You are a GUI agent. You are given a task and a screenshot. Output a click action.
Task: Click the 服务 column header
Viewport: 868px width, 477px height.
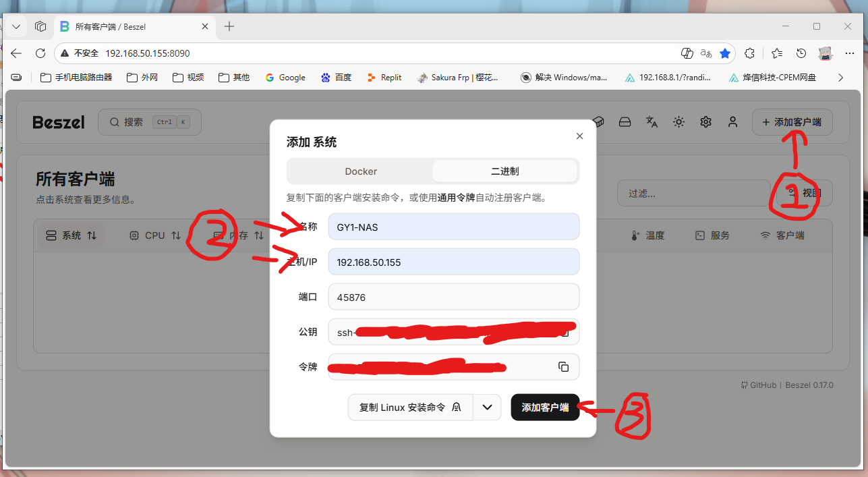point(712,235)
